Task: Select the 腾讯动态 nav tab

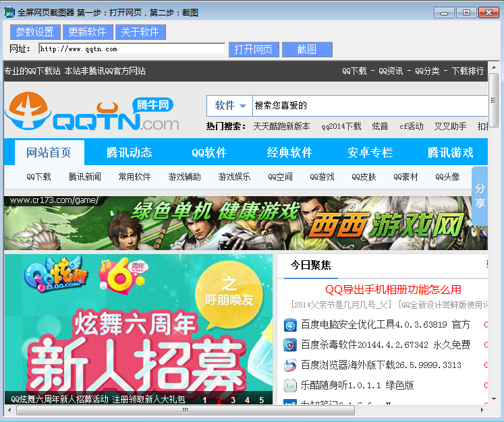Action: (130, 152)
